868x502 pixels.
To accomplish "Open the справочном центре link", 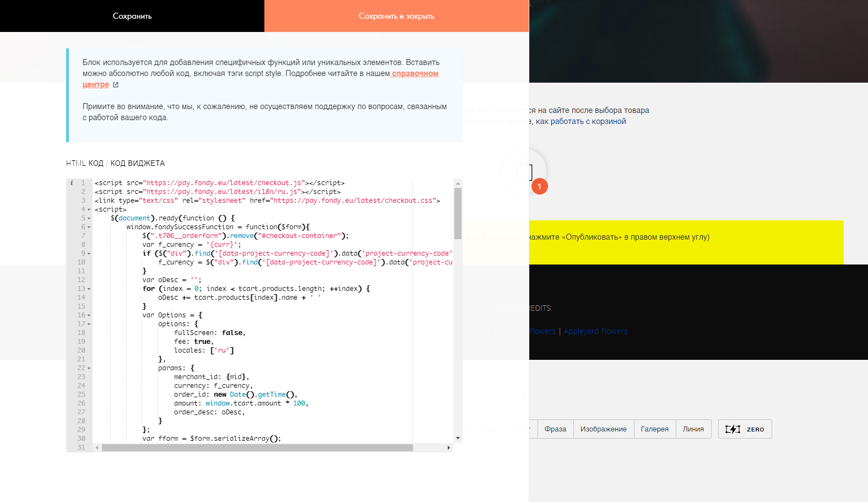I will (x=261, y=79).
